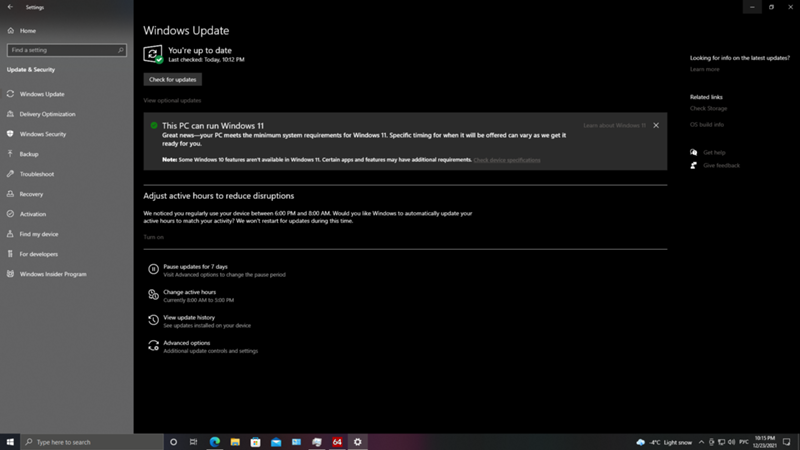Open the Windows Start menu
The height and width of the screenshot is (450, 800).
(x=10, y=442)
